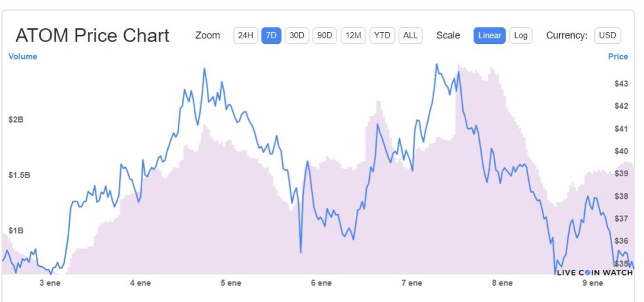Click the 9 ene date marker
The width and height of the screenshot is (644, 302).
[x=592, y=283]
